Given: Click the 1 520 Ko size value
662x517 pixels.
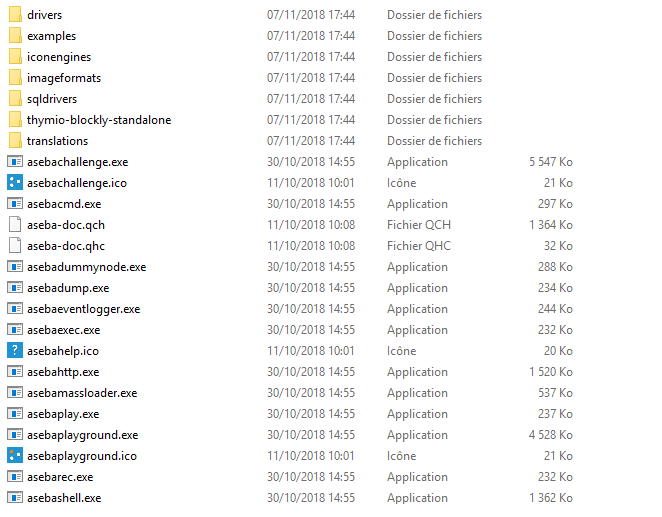Looking at the screenshot, I should point(551,372).
